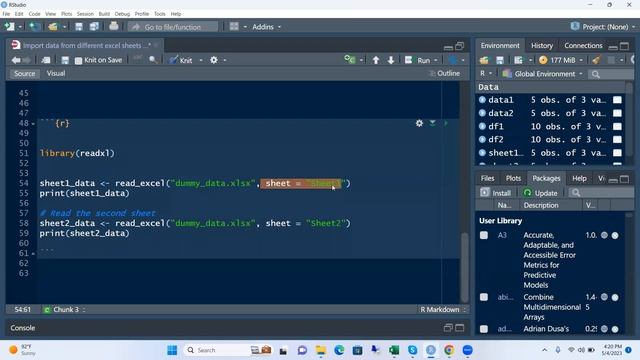Check the abind package checkbox
Viewport: 640px width, 360px height.
coord(484,297)
